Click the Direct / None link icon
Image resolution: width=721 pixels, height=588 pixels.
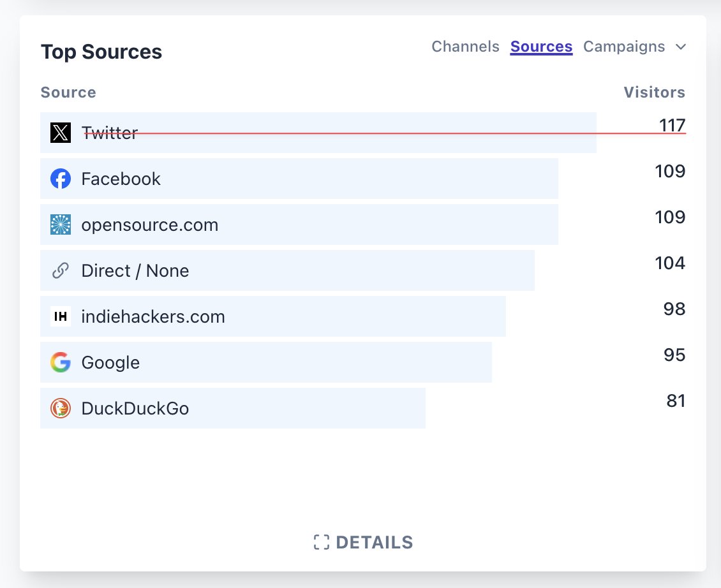[x=60, y=271]
